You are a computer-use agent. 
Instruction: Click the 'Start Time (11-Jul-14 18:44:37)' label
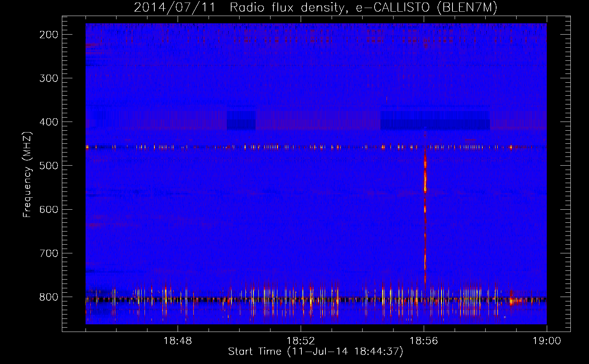(316, 352)
